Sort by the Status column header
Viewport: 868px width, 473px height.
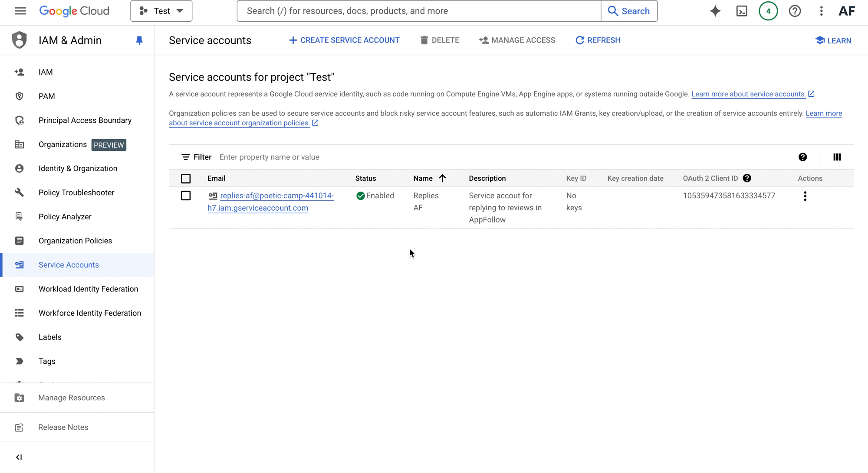pos(365,178)
